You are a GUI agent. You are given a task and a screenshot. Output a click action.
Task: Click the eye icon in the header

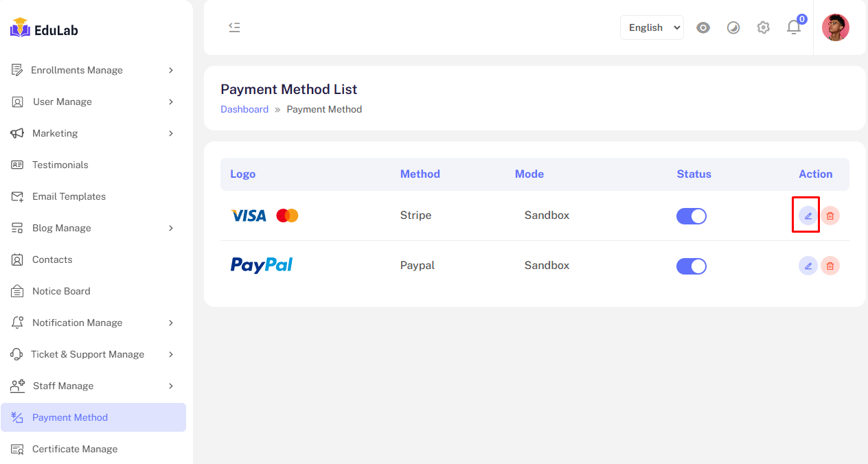coord(703,27)
